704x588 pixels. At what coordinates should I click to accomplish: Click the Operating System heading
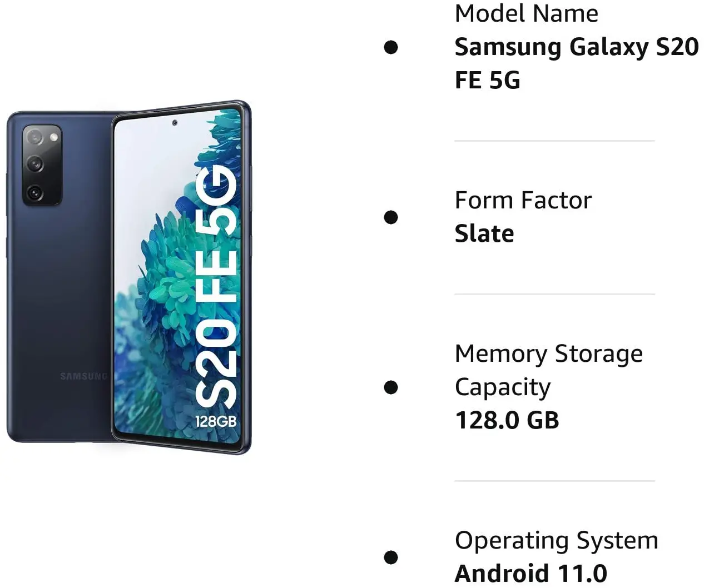556,540
